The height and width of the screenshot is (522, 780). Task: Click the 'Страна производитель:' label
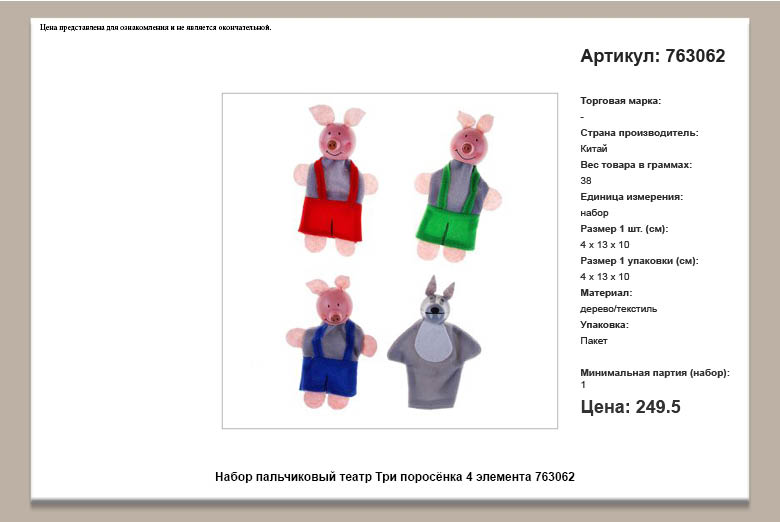pyautogui.click(x=639, y=133)
